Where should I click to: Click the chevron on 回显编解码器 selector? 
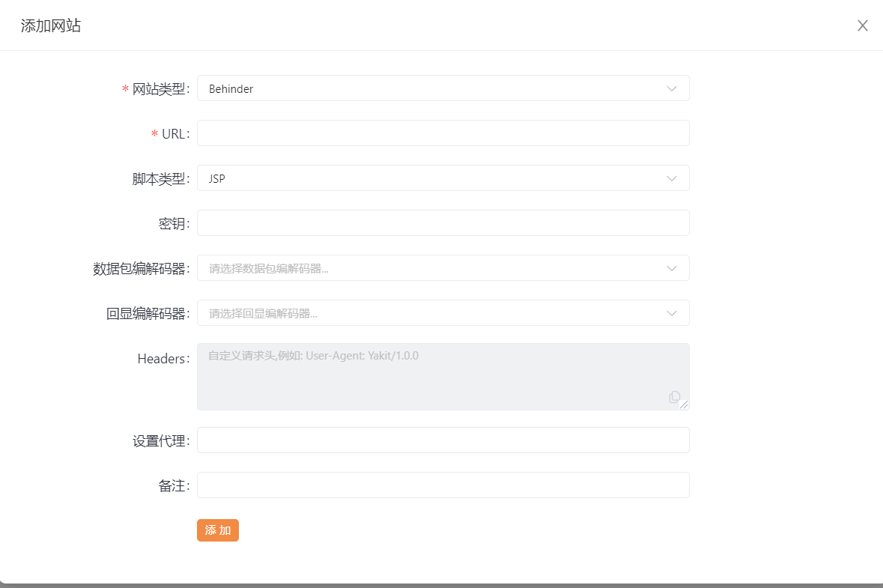pyautogui.click(x=672, y=312)
